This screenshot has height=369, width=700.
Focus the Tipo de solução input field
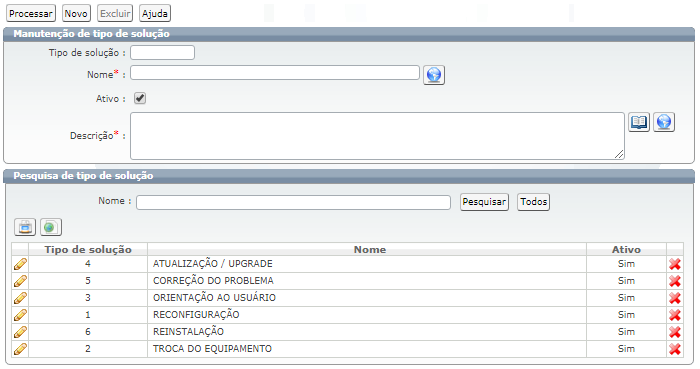point(162,53)
